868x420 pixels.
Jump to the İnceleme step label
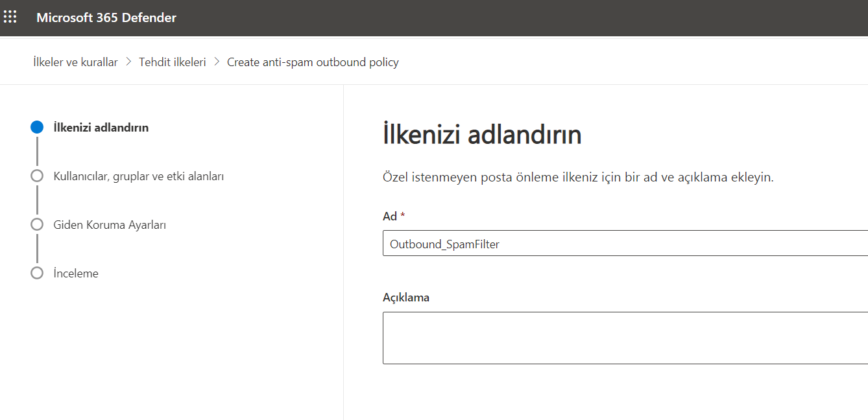pos(76,274)
